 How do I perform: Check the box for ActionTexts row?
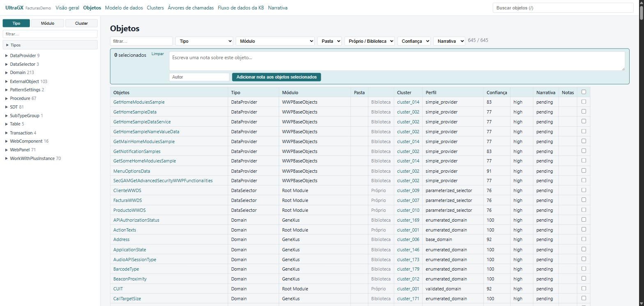pyautogui.click(x=584, y=229)
